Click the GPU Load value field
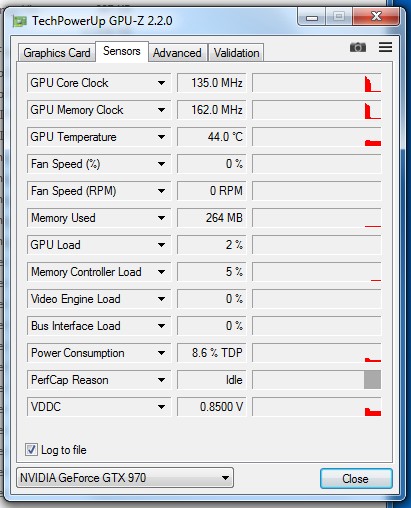The height and width of the screenshot is (508, 411). pyautogui.click(x=212, y=245)
